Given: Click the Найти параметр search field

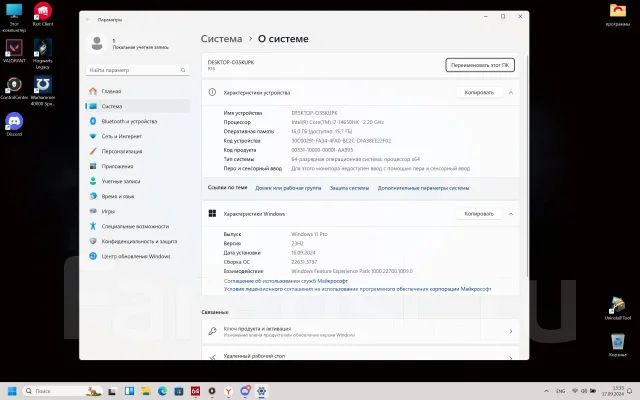Looking at the screenshot, I should coord(138,70).
